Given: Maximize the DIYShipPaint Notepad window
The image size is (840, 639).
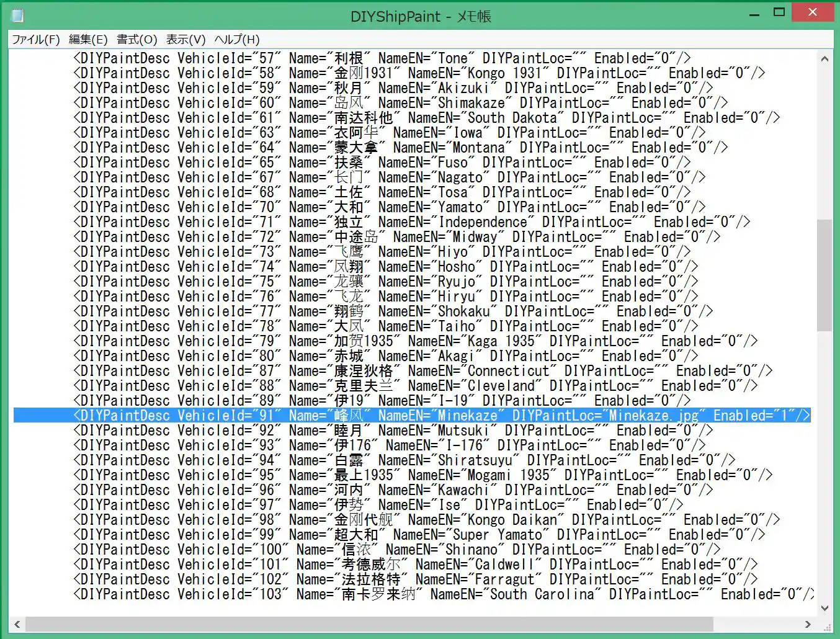Looking at the screenshot, I should point(779,12).
